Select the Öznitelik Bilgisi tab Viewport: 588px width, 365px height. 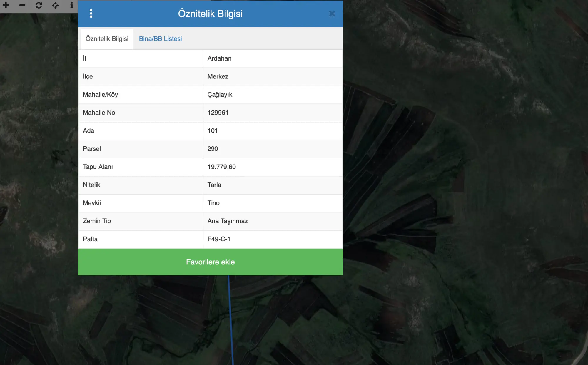(107, 39)
